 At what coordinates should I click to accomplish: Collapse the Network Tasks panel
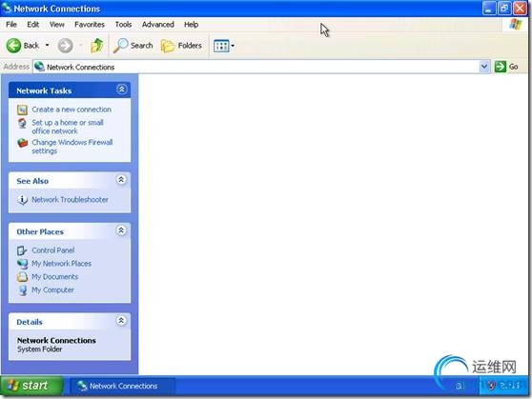121,90
